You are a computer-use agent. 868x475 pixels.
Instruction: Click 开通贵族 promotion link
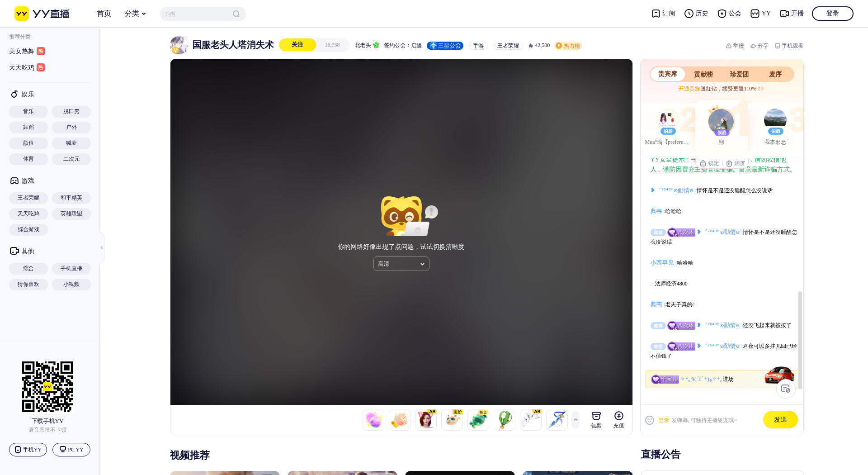pyautogui.click(x=689, y=89)
